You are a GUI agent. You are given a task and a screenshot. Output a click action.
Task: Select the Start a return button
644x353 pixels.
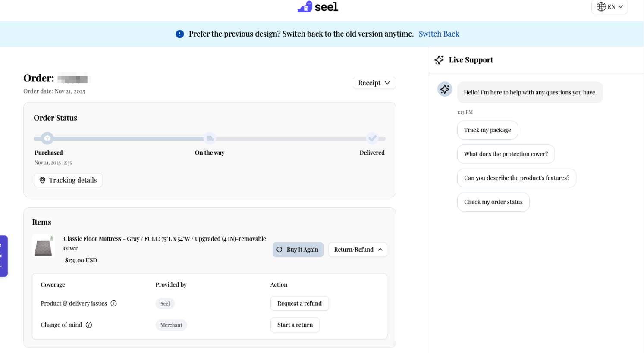click(295, 325)
